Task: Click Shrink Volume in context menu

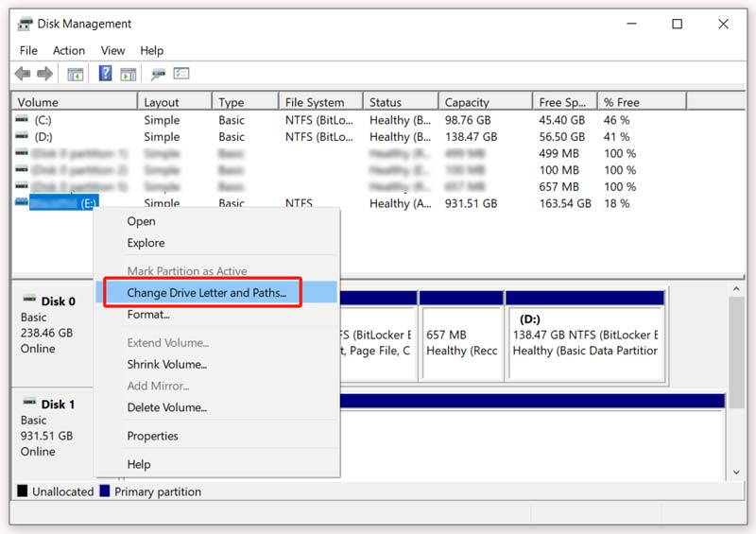Action: coord(167,364)
